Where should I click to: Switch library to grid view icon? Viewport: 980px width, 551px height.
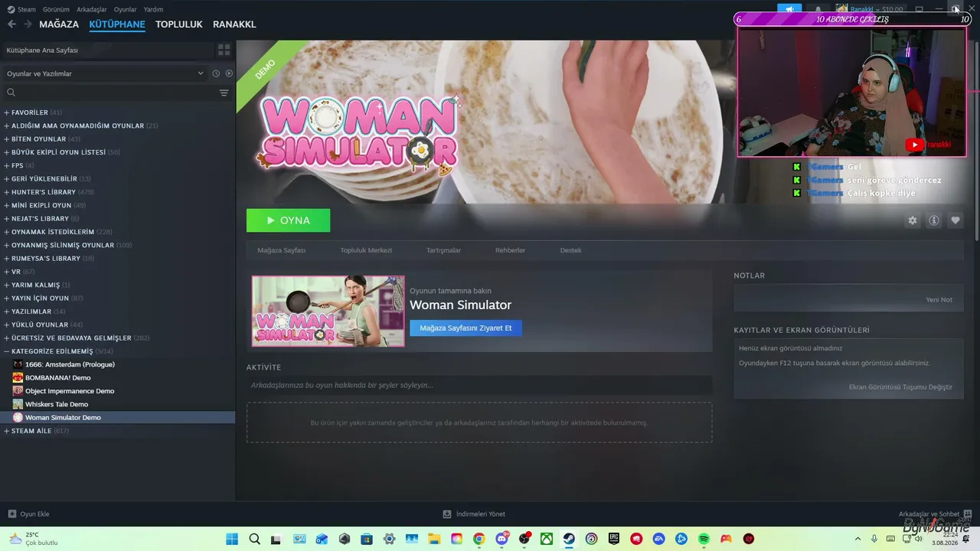[224, 50]
